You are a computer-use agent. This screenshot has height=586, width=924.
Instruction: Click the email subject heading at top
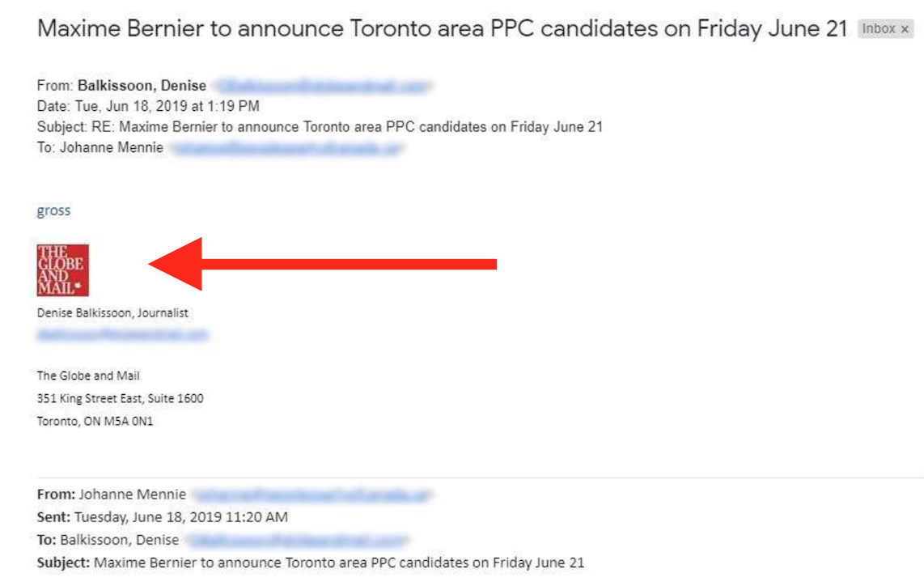coord(442,28)
